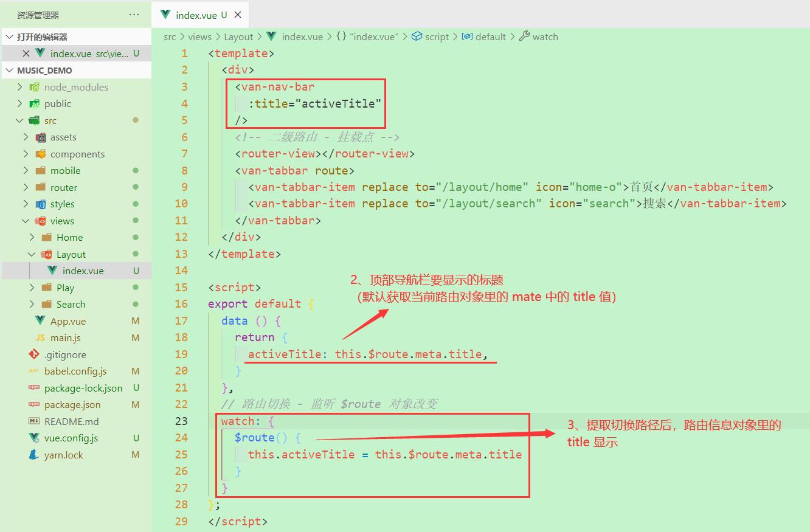Open the explorer more actions ellipsis

click(x=134, y=15)
